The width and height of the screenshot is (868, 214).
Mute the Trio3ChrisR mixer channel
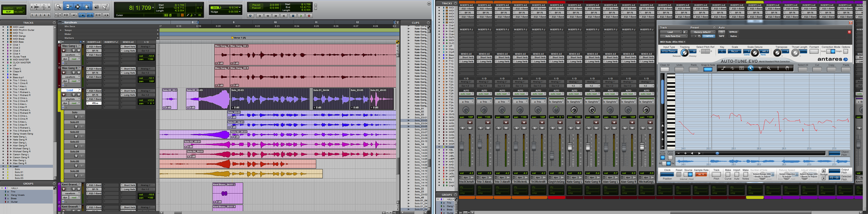470,128
